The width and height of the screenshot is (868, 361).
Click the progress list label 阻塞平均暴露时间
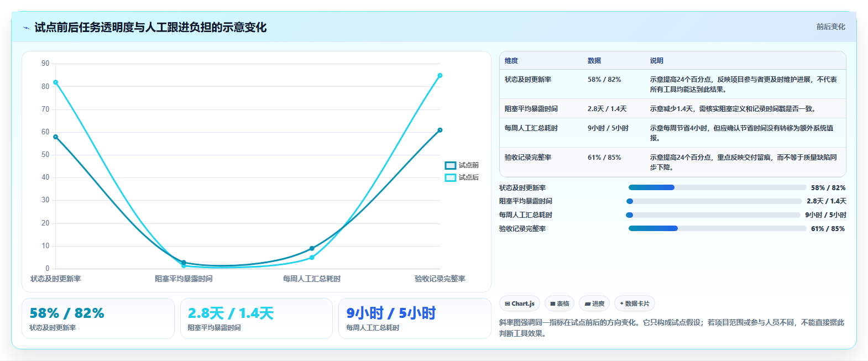(526, 201)
